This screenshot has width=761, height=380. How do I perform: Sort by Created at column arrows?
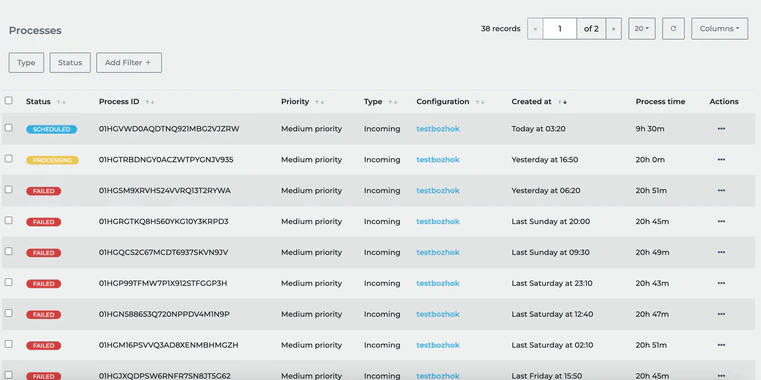tap(562, 102)
